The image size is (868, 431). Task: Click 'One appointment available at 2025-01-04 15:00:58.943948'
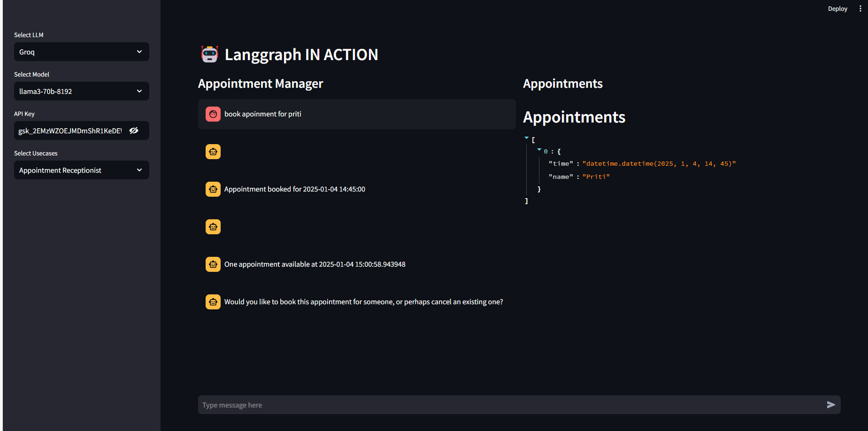pyautogui.click(x=315, y=264)
